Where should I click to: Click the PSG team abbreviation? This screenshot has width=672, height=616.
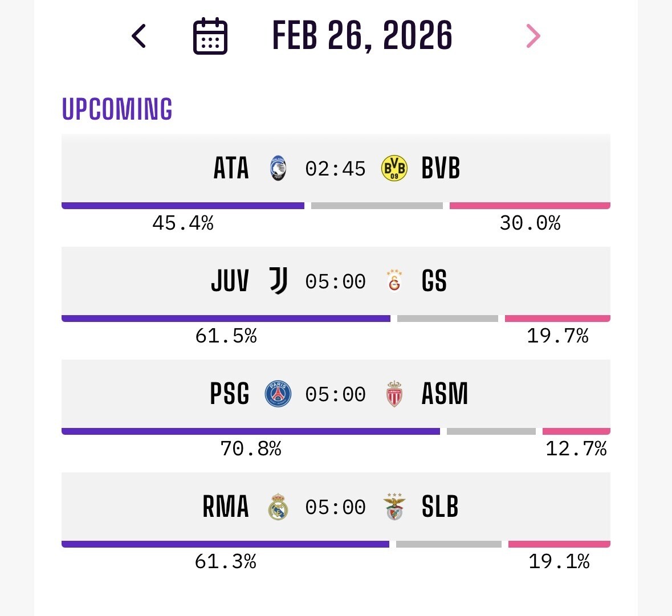click(x=230, y=394)
